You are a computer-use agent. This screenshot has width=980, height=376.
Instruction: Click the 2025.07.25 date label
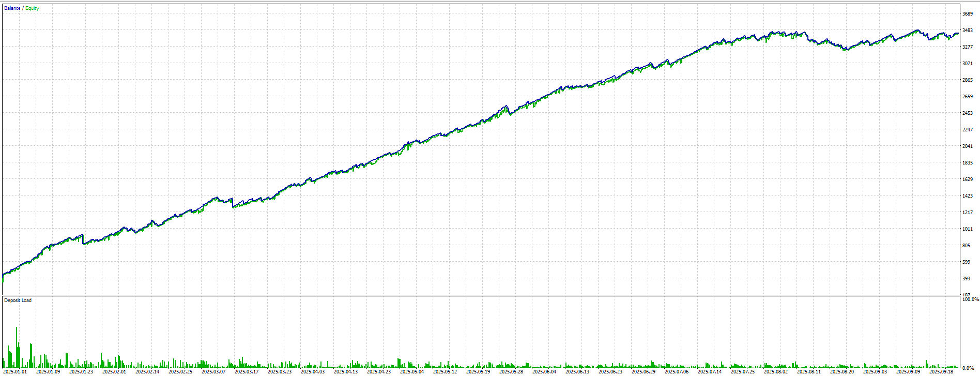(x=743, y=371)
